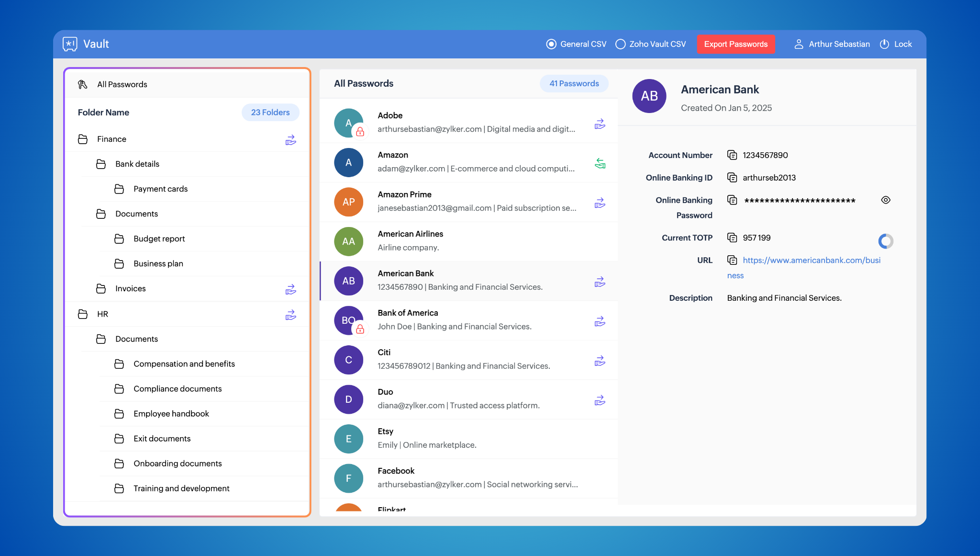Click share icon on Invoices folder
980x556 pixels.
tap(290, 289)
